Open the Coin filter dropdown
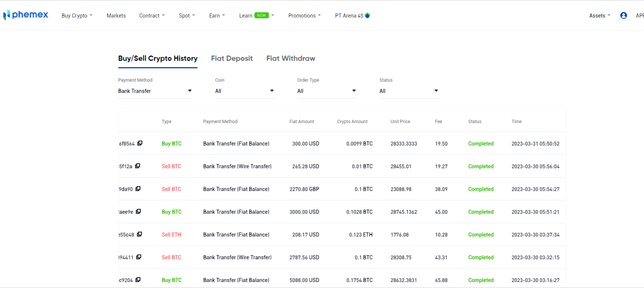 [245, 91]
